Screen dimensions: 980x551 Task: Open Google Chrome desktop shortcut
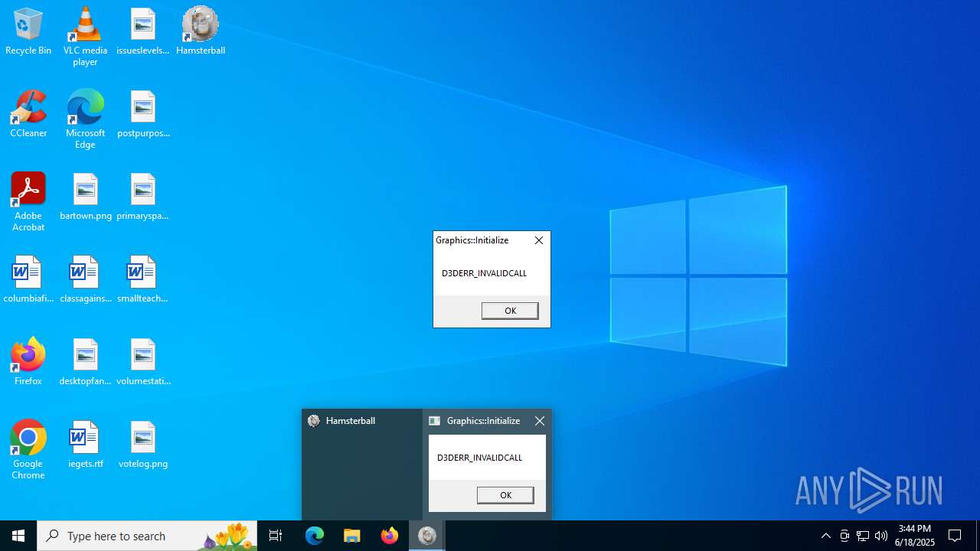[x=28, y=450]
